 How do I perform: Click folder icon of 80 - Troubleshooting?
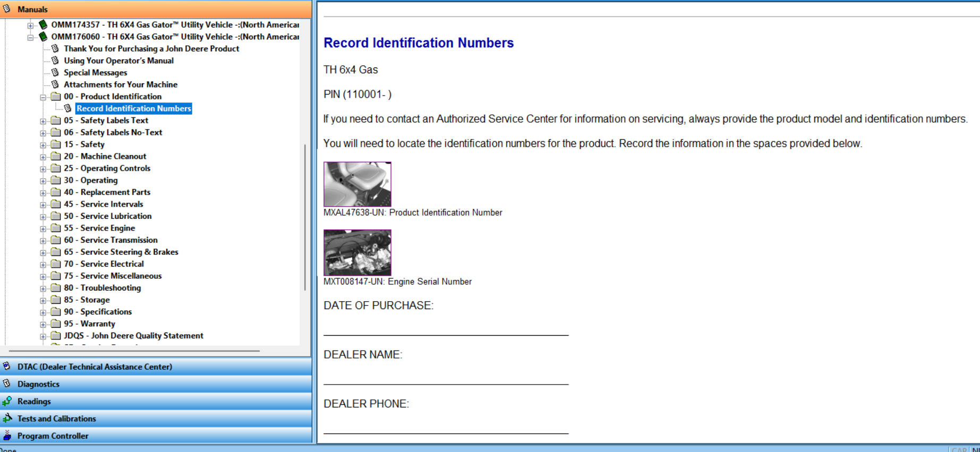point(56,287)
